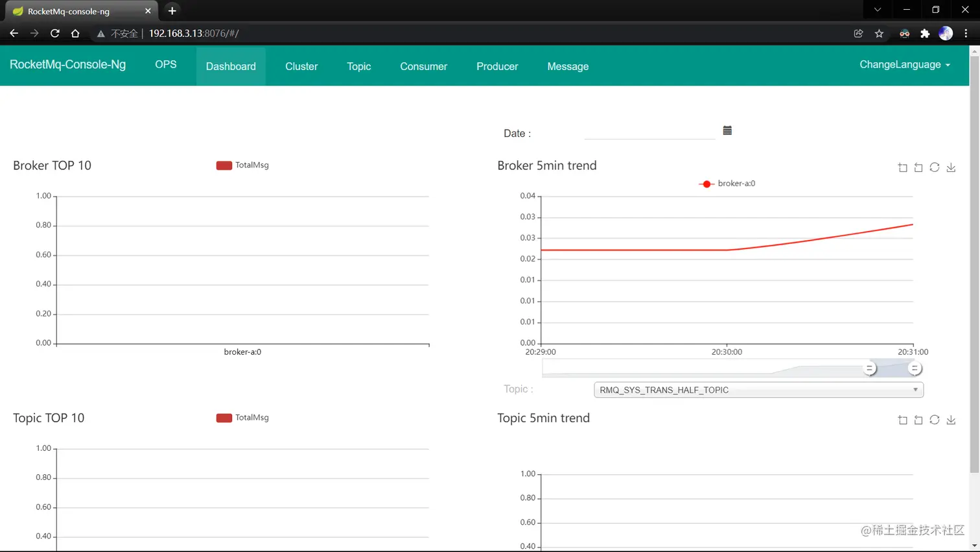Viewport: 980px width, 552px height.
Task: Go to browser home page
Action: pyautogui.click(x=75, y=33)
